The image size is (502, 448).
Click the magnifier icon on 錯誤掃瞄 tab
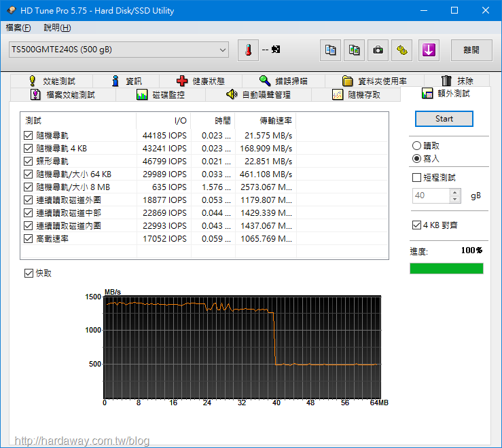(x=265, y=81)
